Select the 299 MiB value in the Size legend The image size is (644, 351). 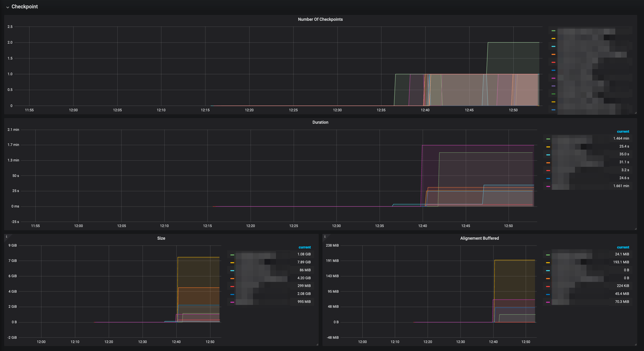304,286
